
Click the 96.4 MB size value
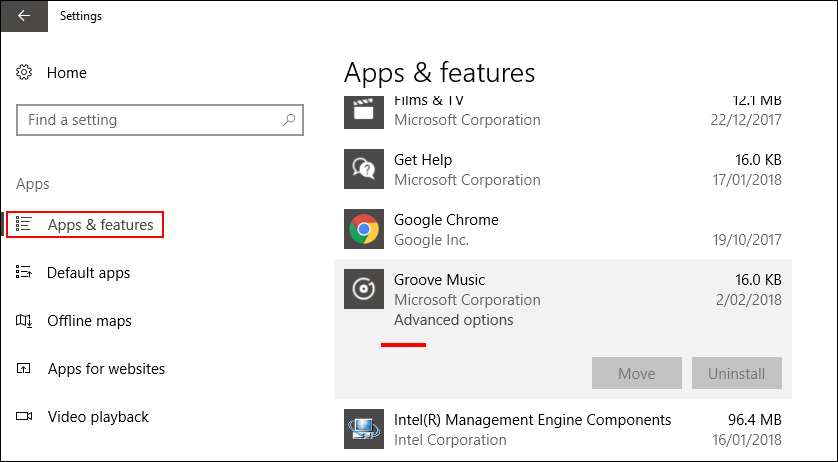click(x=755, y=419)
